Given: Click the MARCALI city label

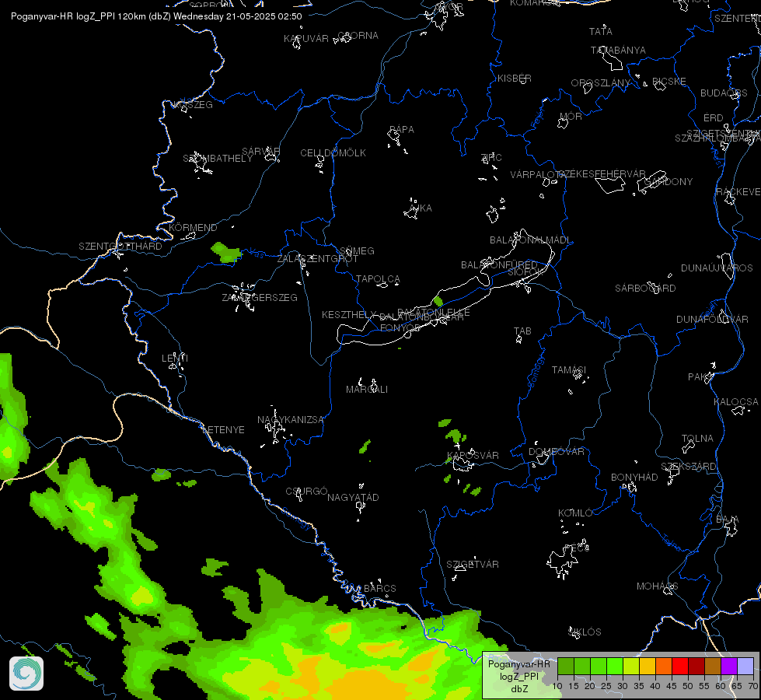Looking at the screenshot, I should 367,390.
